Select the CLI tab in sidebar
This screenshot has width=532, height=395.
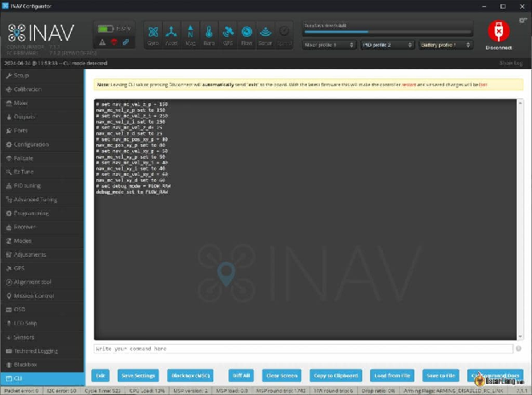tap(42, 378)
